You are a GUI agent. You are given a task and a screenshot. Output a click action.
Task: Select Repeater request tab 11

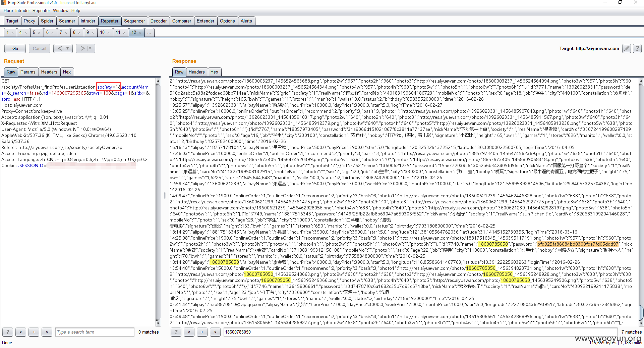[x=118, y=33]
